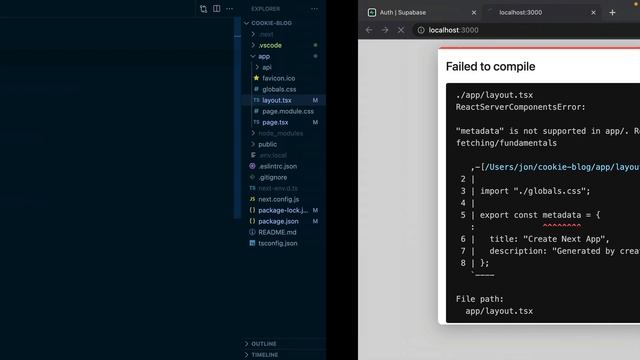This screenshot has height=360, width=640.
Task: Click the app/layout.tsx file path text
Action: tap(499, 311)
